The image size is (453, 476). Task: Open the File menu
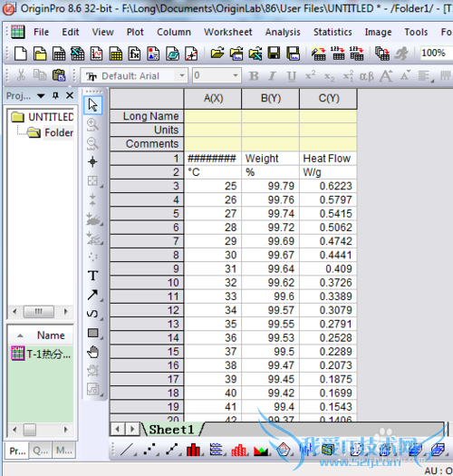click(41, 32)
